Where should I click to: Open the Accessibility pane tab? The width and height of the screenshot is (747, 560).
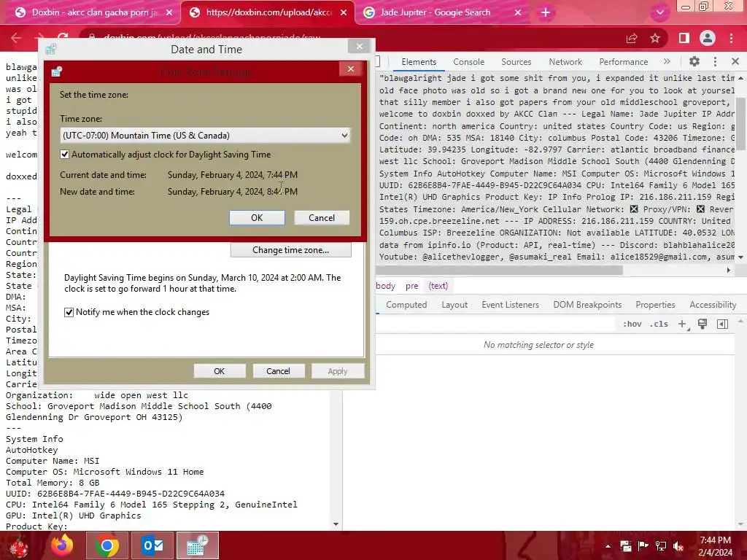pyautogui.click(x=713, y=305)
